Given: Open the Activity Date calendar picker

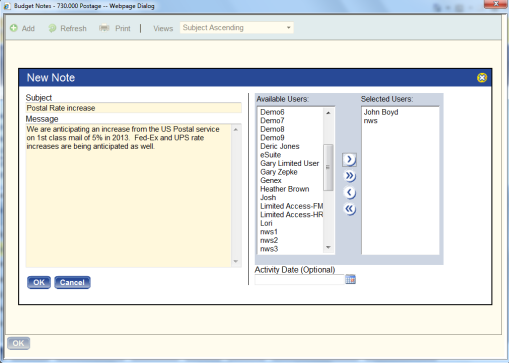Looking at the screenshot, I should pyautogui.click(x=350, y=279).
